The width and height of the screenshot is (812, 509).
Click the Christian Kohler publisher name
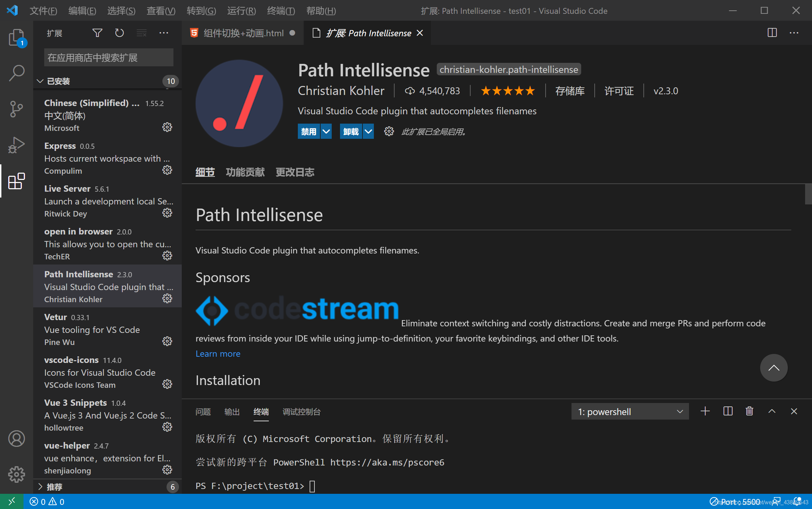tap(341, 91)
